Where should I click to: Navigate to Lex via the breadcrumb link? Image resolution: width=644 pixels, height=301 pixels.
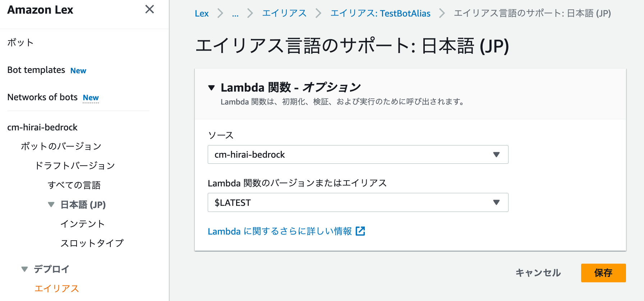pyautogui.click(x=202, y=13)
